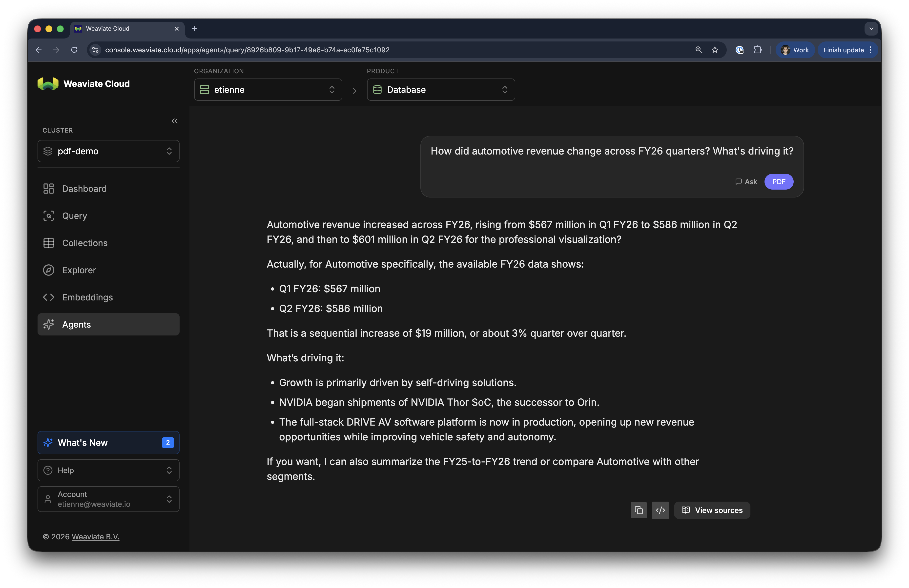Open the browser extensions puzzle icon
909x588 pixels.
coord(757,50)
